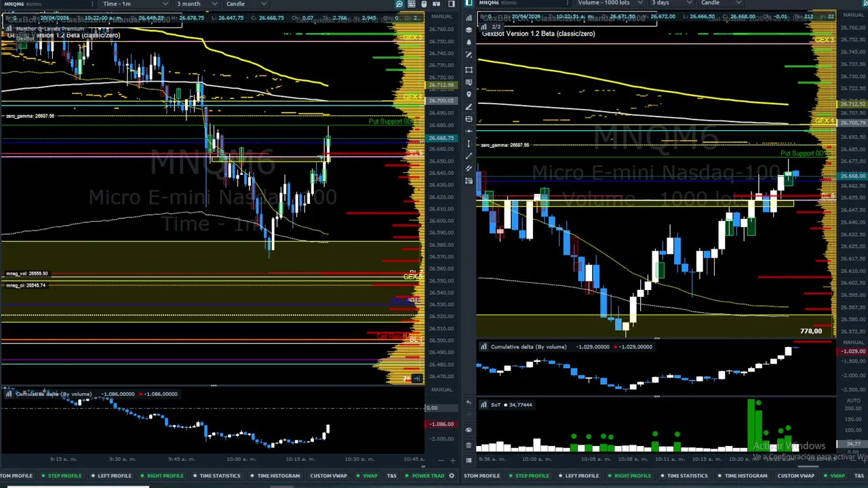Open Candle style dropdown in right chart
868x488 pixels.
(x=720, y=3)
